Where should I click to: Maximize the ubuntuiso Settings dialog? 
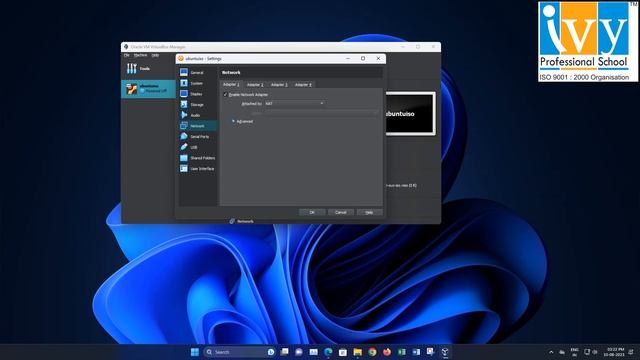click(x=363, y=58)
